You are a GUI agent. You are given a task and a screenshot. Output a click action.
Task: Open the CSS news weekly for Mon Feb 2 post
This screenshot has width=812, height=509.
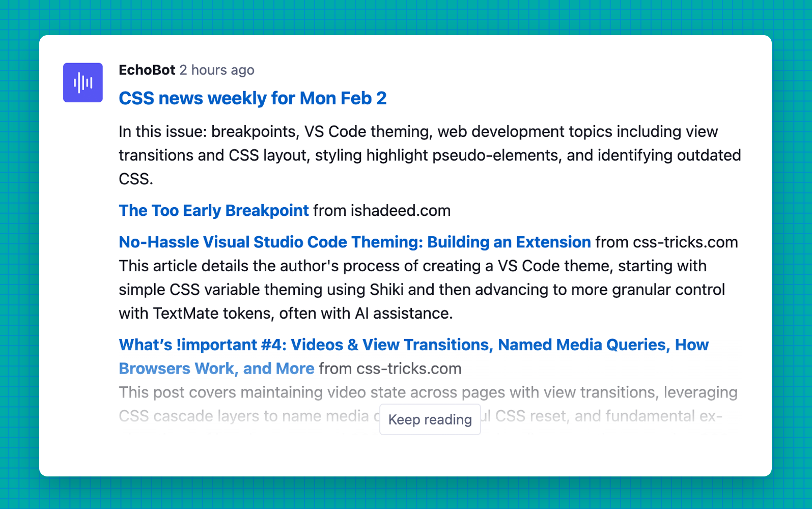[x=253, y=98]
